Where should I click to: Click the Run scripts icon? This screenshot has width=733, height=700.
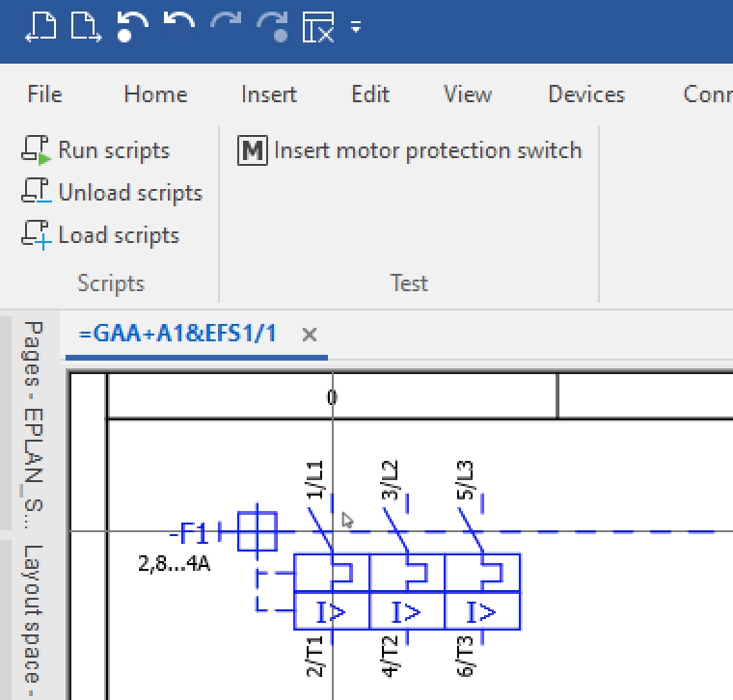click(36, 150)
